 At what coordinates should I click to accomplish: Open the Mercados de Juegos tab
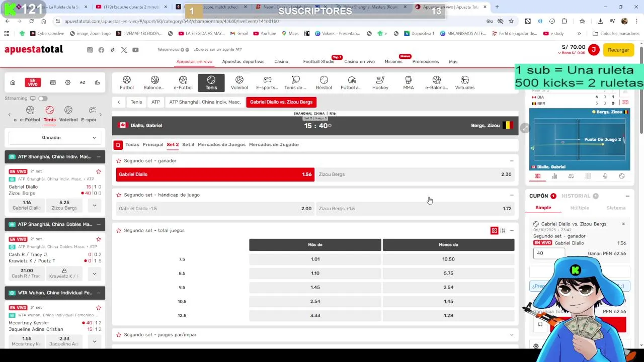click(x=221, y=145)
